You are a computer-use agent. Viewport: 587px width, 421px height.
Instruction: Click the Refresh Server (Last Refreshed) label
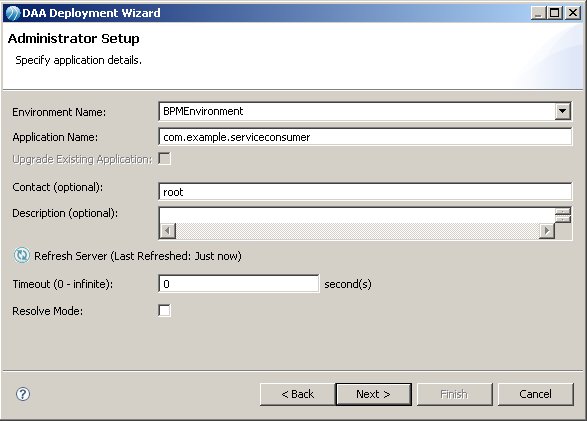138,256
